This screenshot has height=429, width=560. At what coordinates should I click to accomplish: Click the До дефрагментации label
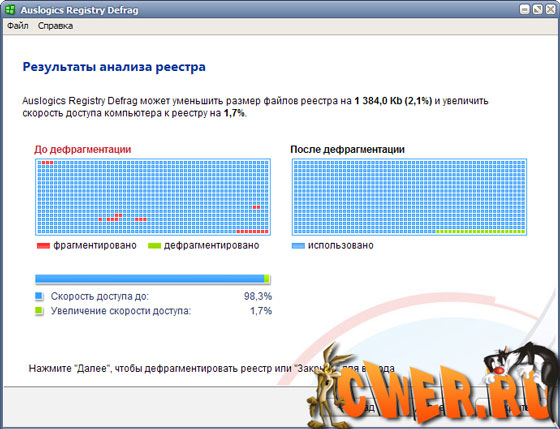point(82,149)
